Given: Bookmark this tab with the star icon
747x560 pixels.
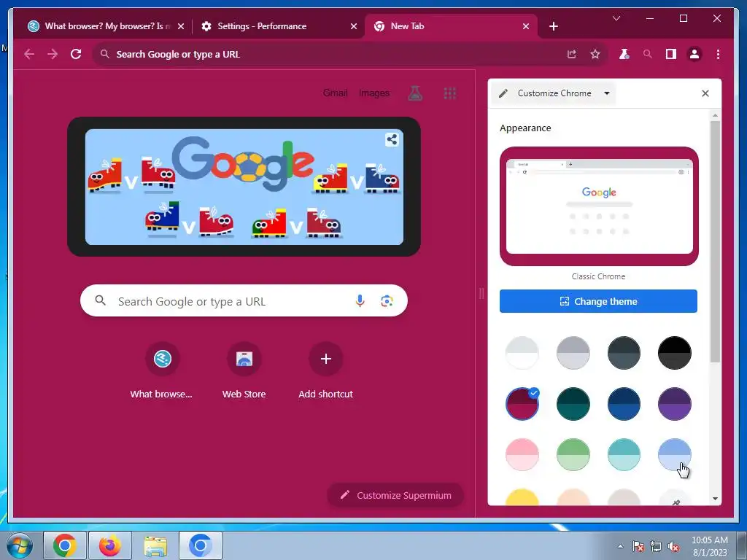Looking at the screenshot, I should coord(595,54).
